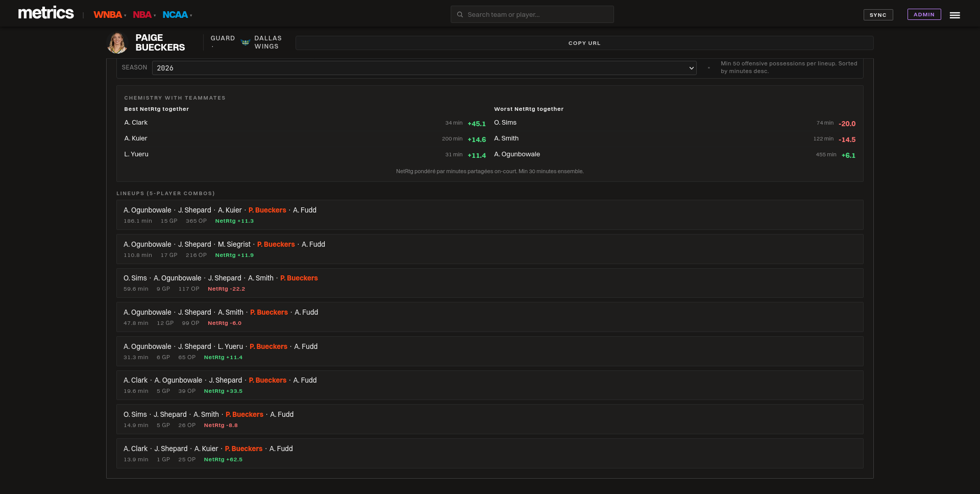Click the NetRtg +62.5 lineup value
Screen dimensions: 980x494
tap(223, 460)
